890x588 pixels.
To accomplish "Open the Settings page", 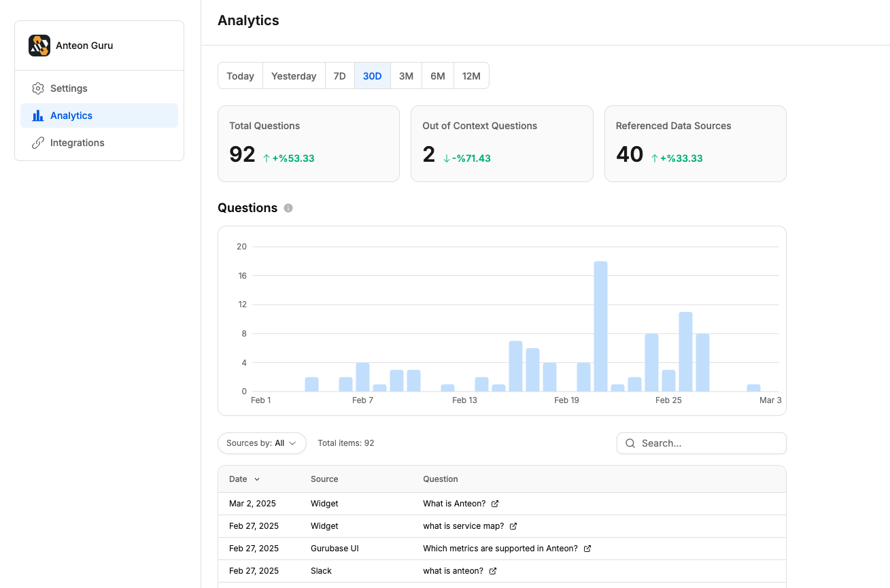I will coord(99,88).
